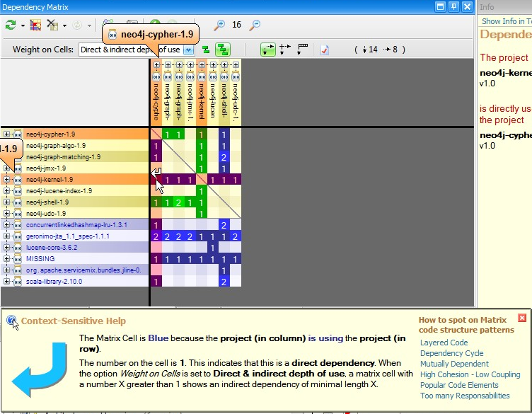The width and height of the screenshot is (532, 414).
Task: Click jar icon atop neo4j-shell column
Action: coord(224,76)
